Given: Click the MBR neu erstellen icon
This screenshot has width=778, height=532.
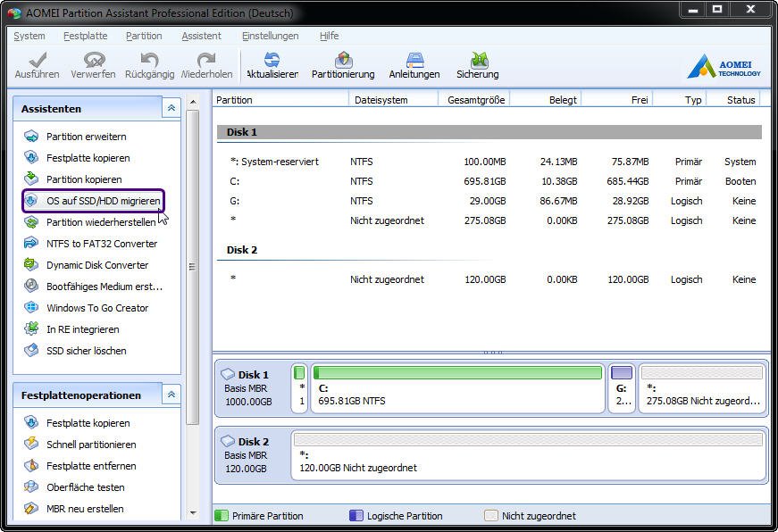Looking at the screenshot, I should (31, 508).
